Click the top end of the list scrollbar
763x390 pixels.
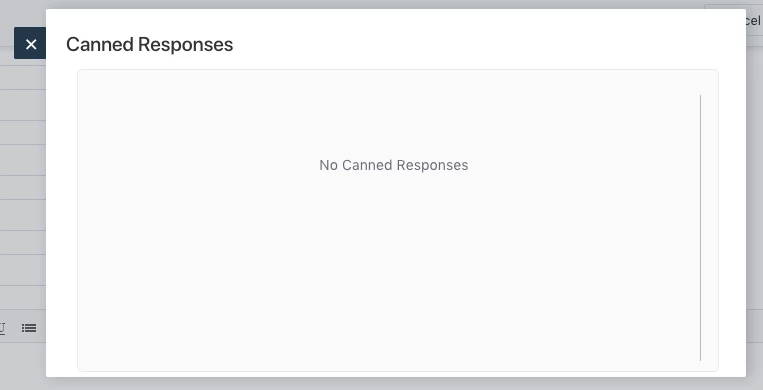pos(701,97)
